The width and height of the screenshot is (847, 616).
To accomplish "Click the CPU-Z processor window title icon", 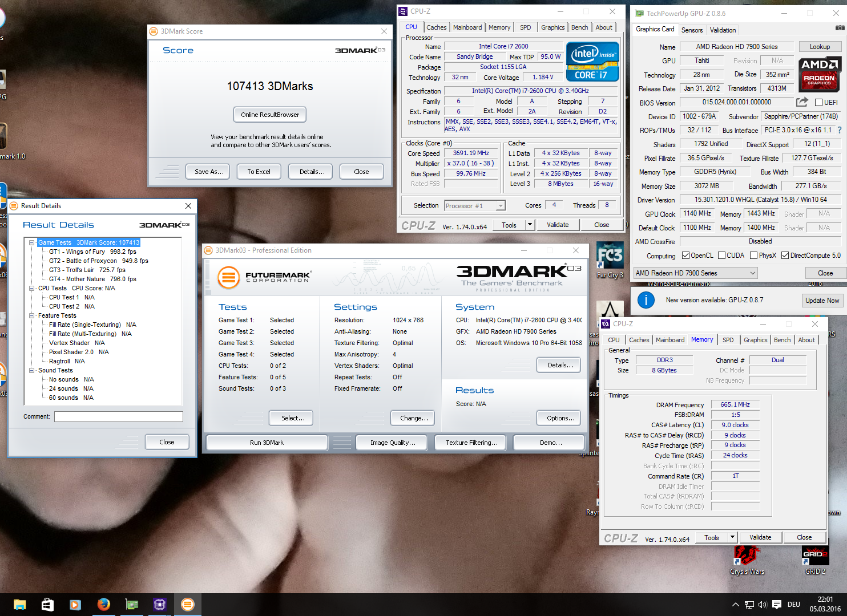I will tap(403, 11).
